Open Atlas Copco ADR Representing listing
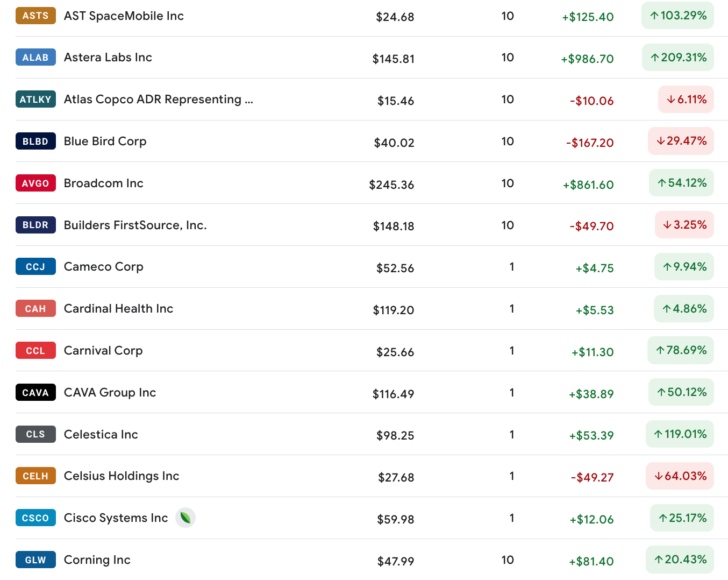Screen dimensions: 728x580 (159, 99)
